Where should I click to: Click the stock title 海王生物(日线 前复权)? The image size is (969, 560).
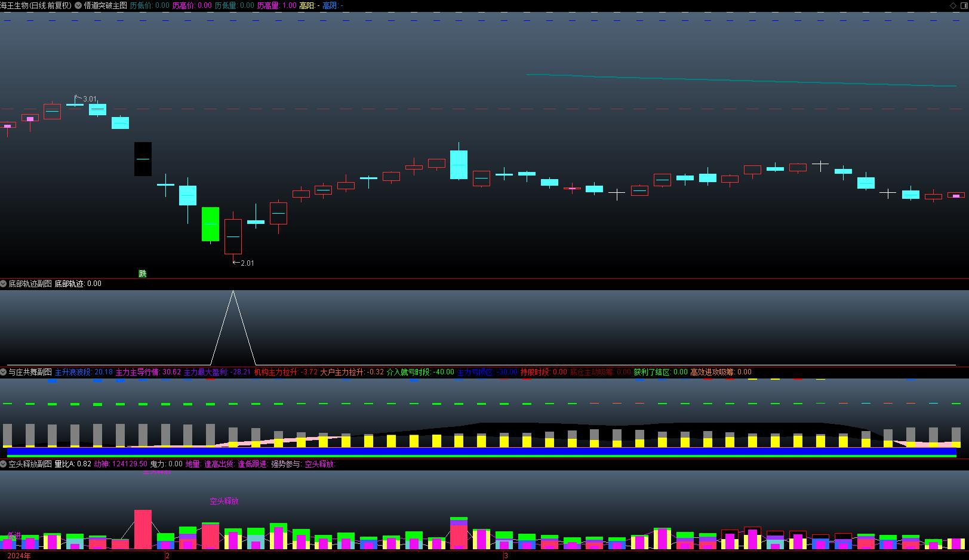[x=36, y=5]
